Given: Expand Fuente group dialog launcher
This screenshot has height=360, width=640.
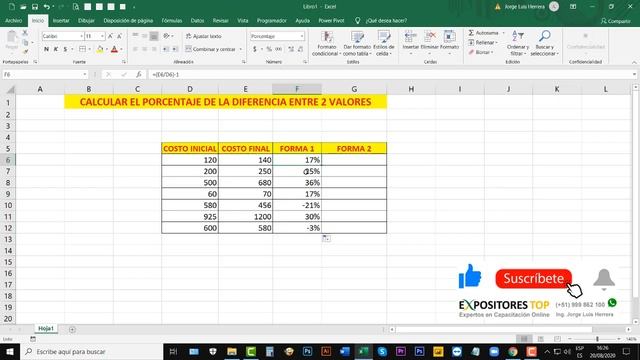Looking at the screenshot, I should click(124, 62).
